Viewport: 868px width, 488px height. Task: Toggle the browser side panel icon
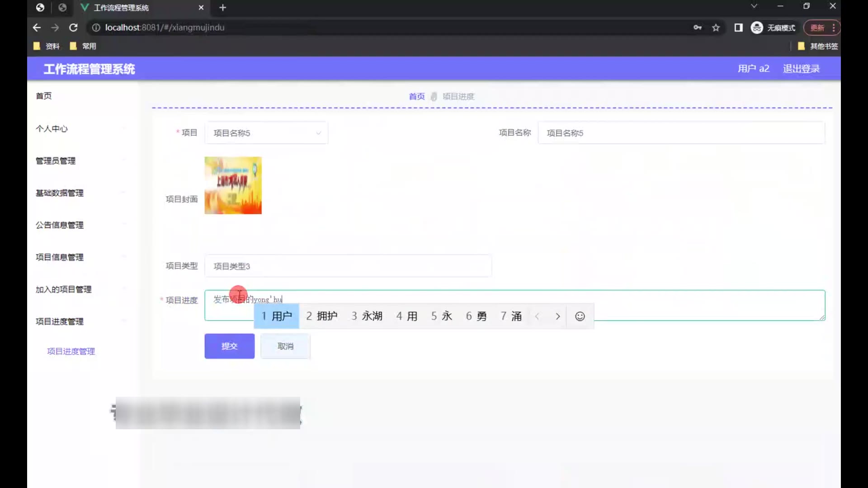(x=738, y=28)
